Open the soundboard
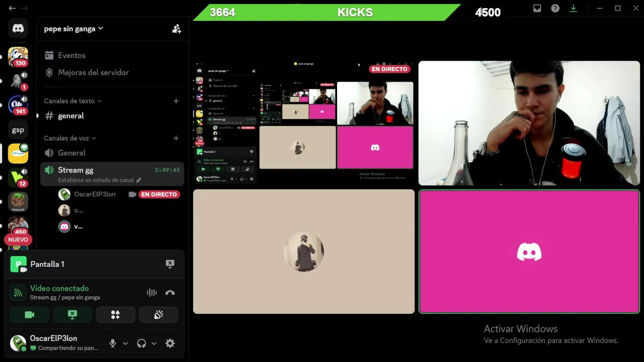This screenshot has height=362, width=644. tap(158, 315)
